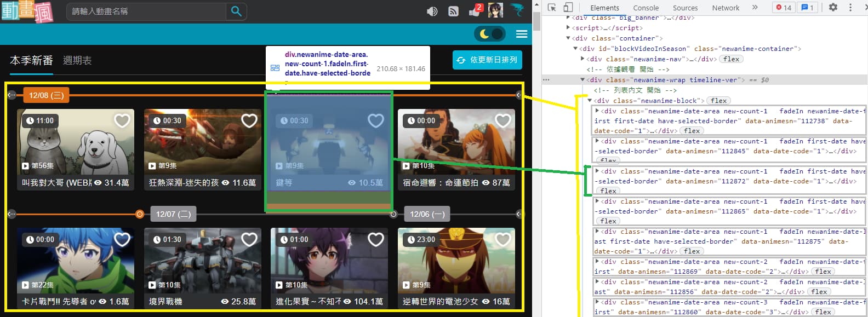
Task: Favorite 叫我對大哥 with its heart icon
Action: click(122, 120)
